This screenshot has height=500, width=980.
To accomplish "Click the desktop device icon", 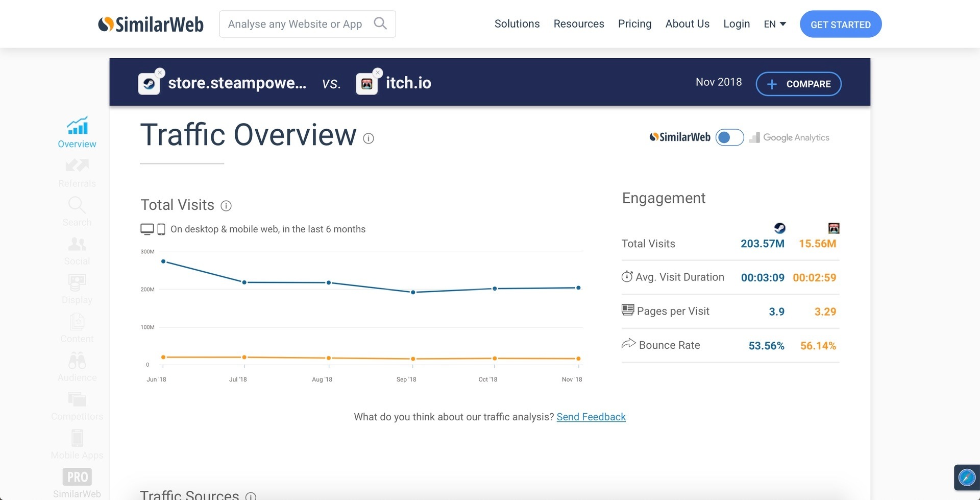I will 147,229.
